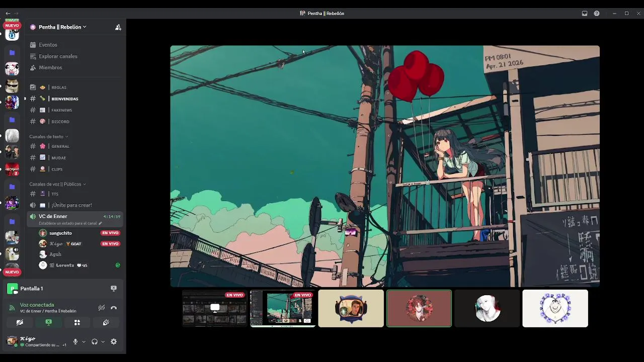The height and width of the screenshot is (362, 644).
Task: Select the participant tile with beige background
Action: click(x=351, y=308)
